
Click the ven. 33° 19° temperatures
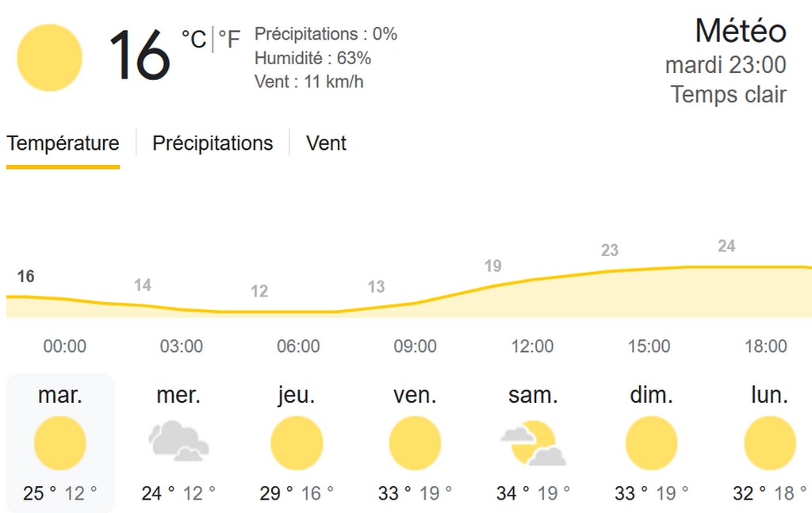click(415, 493)
